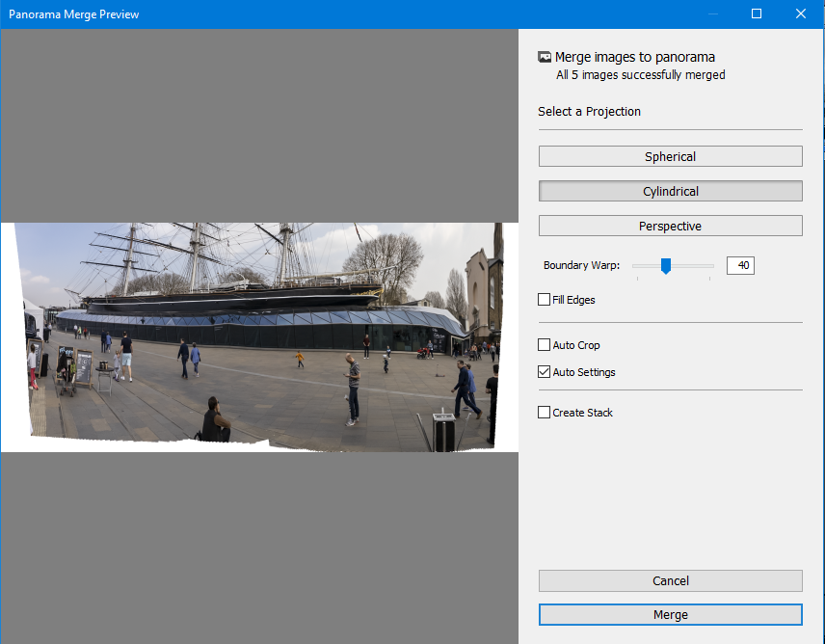The image size is (825, 644).
Task: Maximize the Panorama Merge Preview window
Action: click(756, 13)
